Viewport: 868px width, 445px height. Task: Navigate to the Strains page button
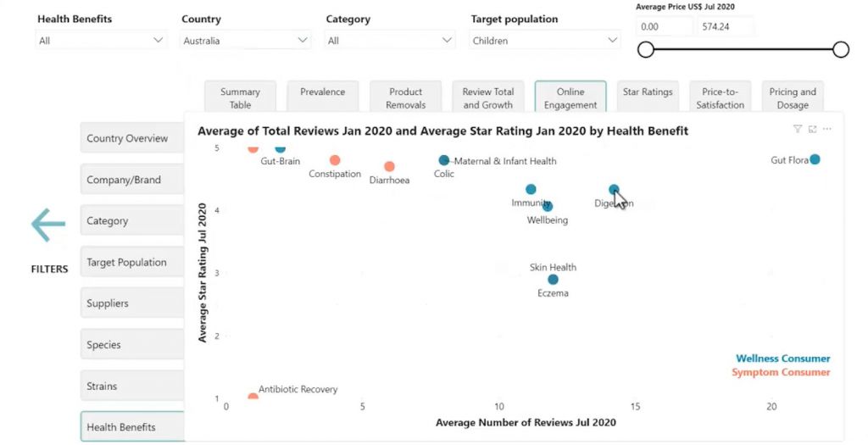click(132, 386)
